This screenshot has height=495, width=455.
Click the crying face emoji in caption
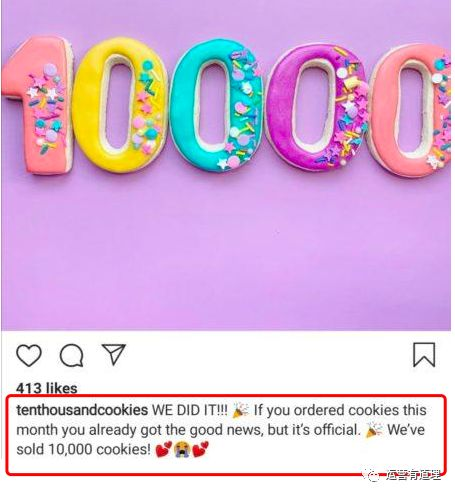click(182, 449)
